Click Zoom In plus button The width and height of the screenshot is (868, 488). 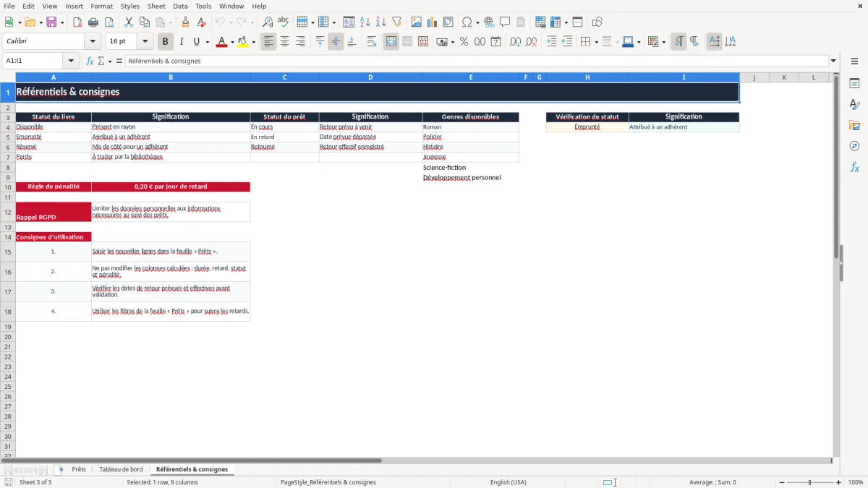(x=839, y=482)
